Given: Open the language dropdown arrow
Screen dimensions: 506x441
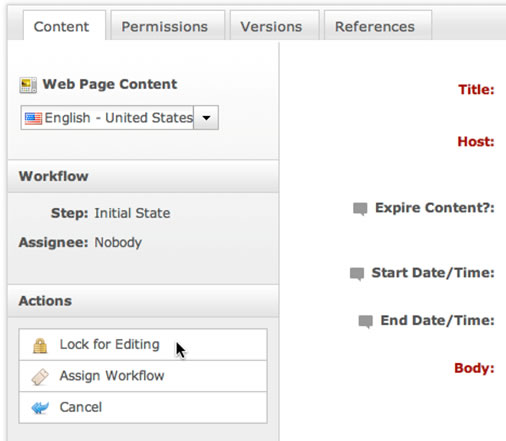Looking at the screenshot, I should click(206, 118).
